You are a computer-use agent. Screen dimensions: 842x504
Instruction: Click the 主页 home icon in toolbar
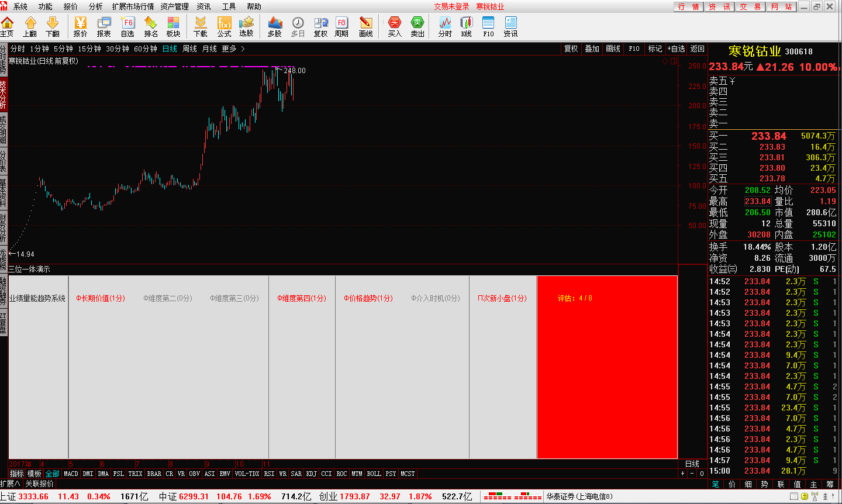(x=7, y=27)
